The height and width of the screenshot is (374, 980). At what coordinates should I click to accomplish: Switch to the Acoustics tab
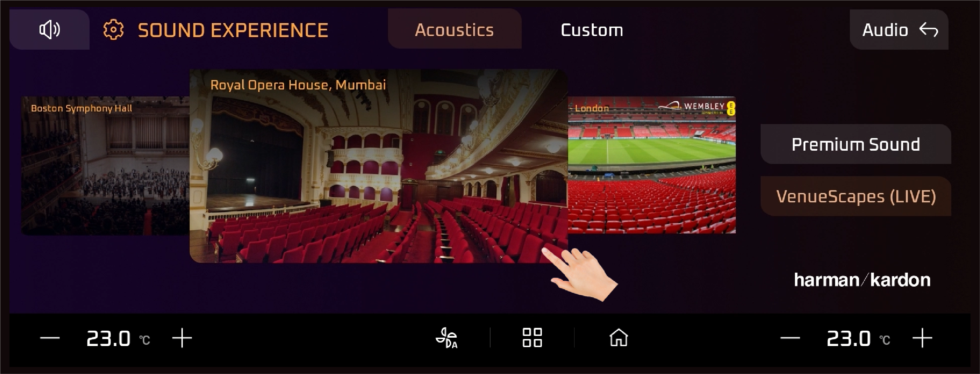(454, 29)
